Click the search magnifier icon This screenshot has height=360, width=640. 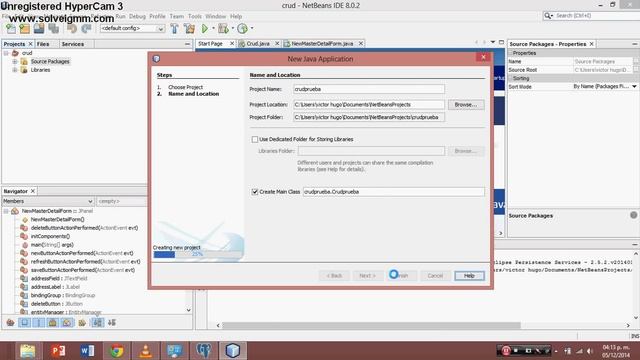(548, 16)
